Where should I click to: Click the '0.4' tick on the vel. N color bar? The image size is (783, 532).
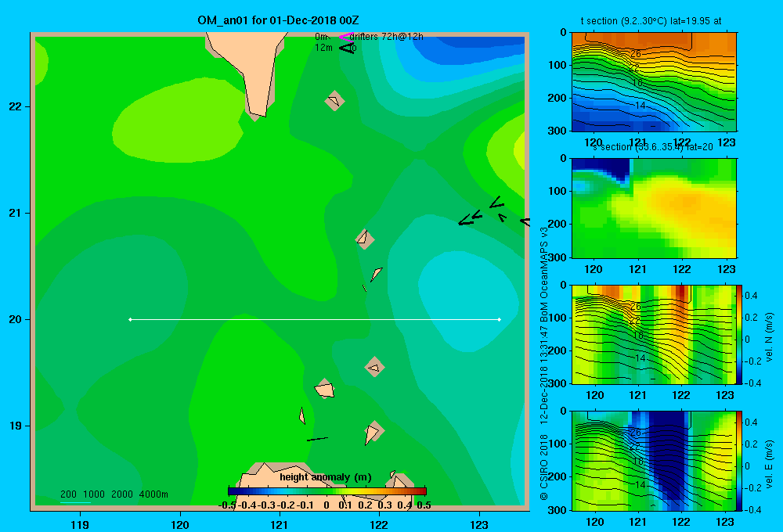751,296
